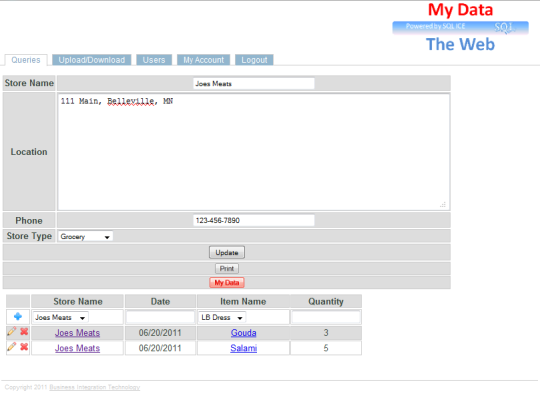This screenshot has width=540, height=396.
Task: Follow the Gouda item link
Action: coord(243,333)
